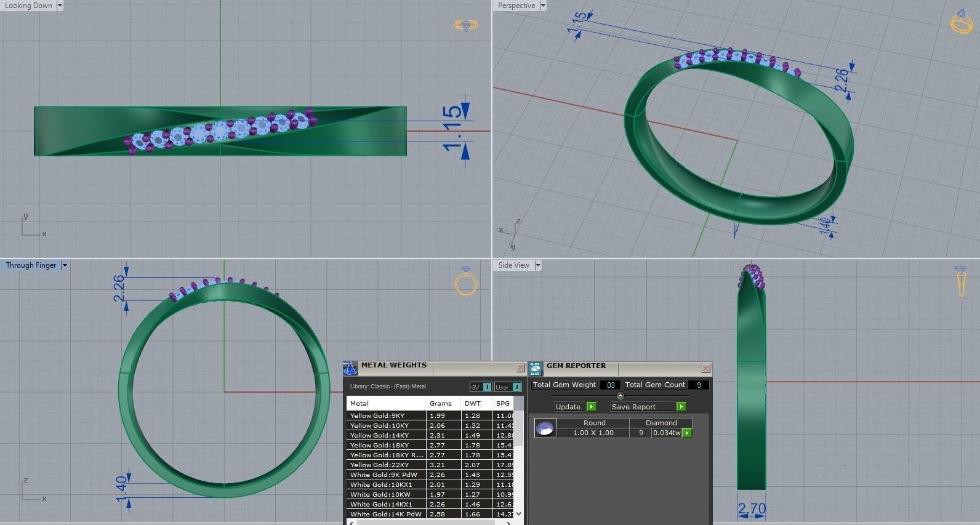
Task: Select the Yellow Gold:14KY row
Action: point(430,435)
